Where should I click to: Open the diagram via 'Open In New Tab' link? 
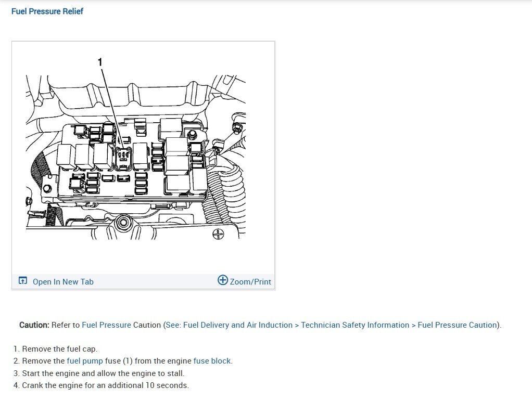(63, 282)
